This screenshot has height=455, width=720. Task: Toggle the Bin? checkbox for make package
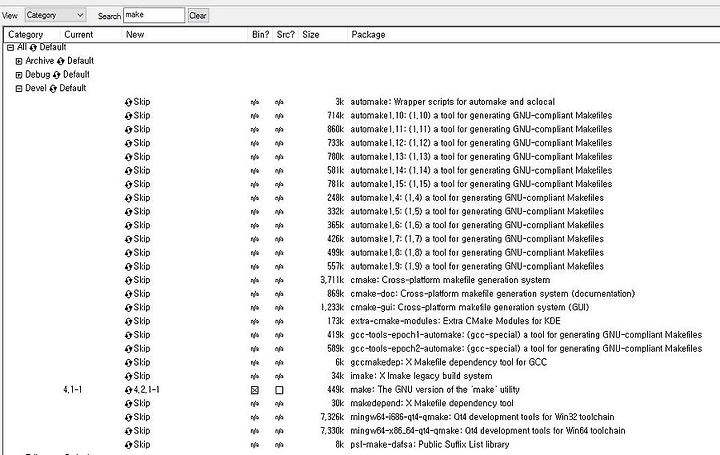[x=255, y=390]
